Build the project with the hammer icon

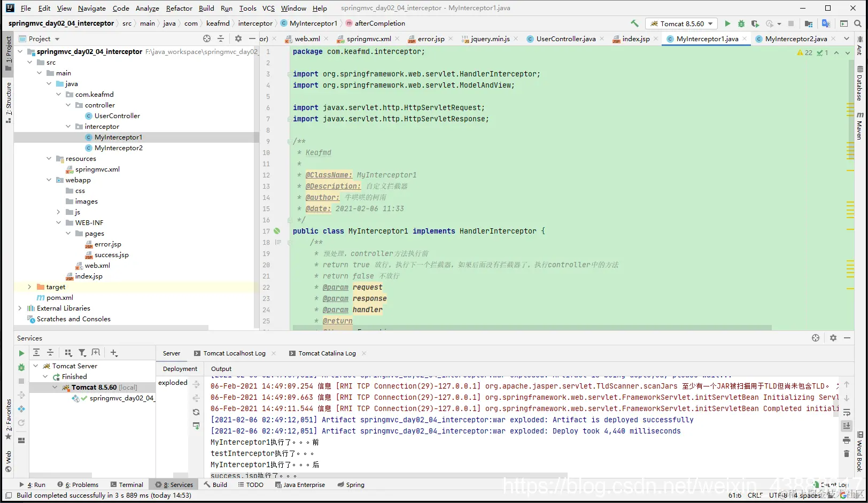634,24
